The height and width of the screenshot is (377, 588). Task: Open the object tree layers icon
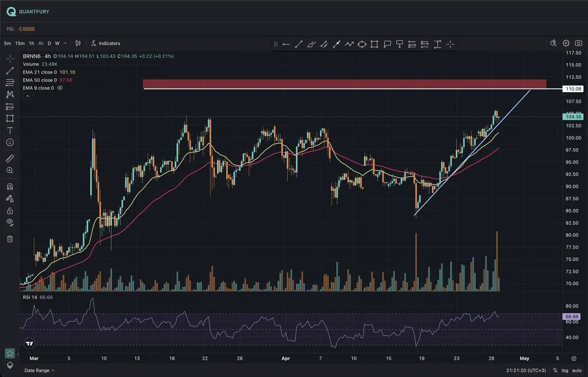click(x=10, y=365)
